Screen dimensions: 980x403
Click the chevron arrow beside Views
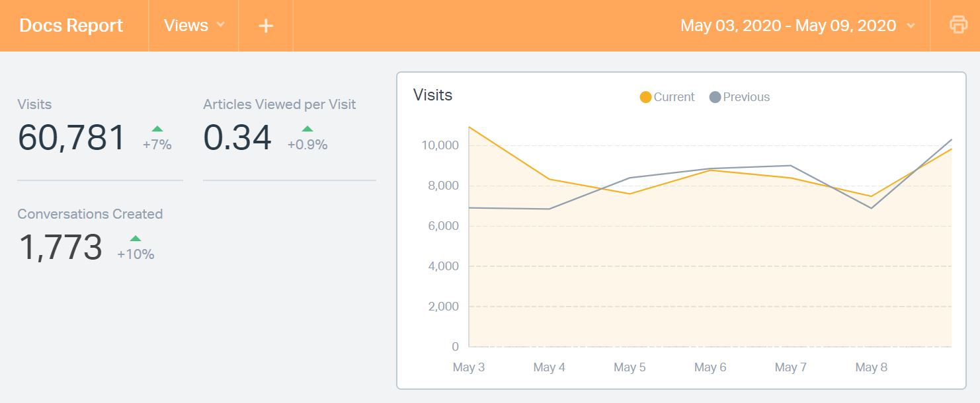[x=221, y=25]
